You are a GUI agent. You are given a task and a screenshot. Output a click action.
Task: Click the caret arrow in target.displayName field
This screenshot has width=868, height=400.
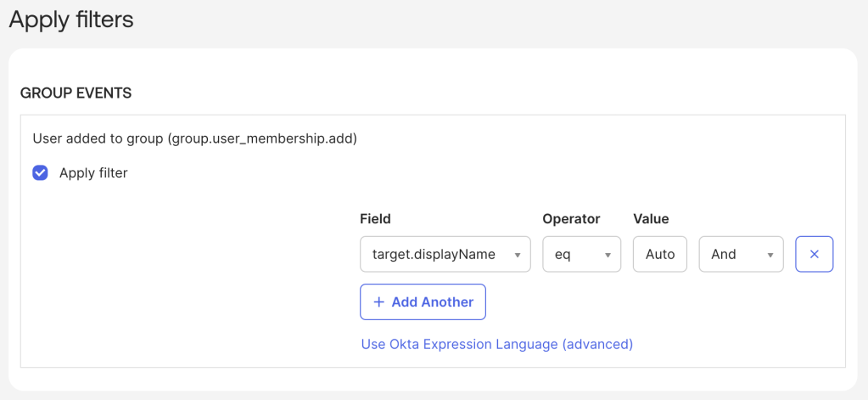518,255
